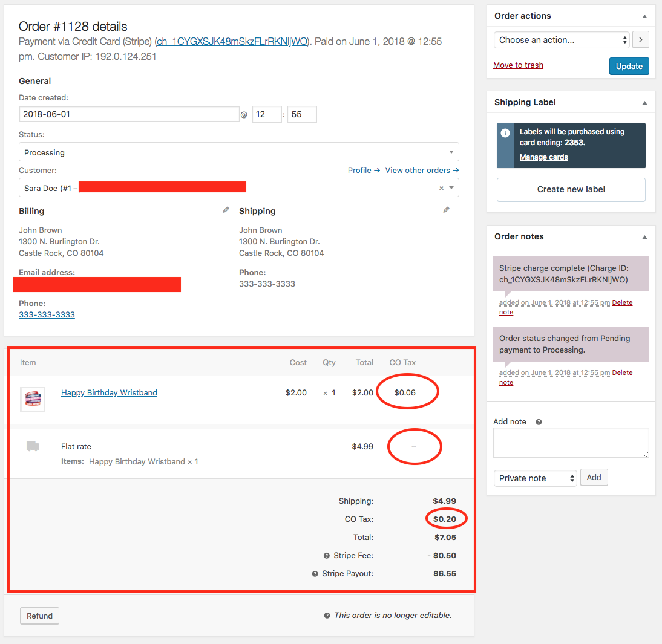Open the Manage cards link
Image resolution: width=662 pixels, height=644 pixels.
click(x=543, y=157)
